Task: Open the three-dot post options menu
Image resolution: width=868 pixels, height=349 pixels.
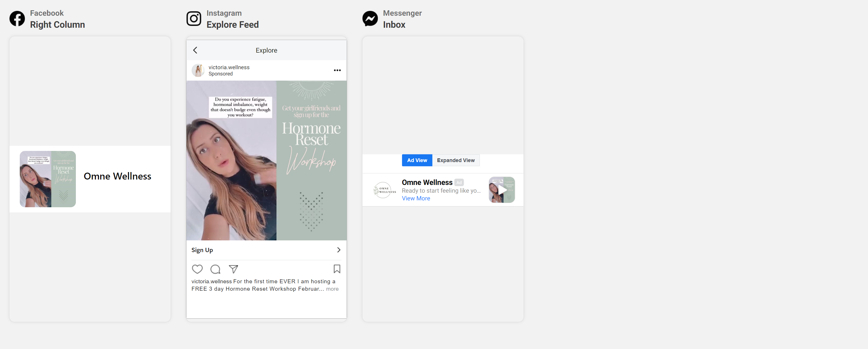Action: [337, 70]
